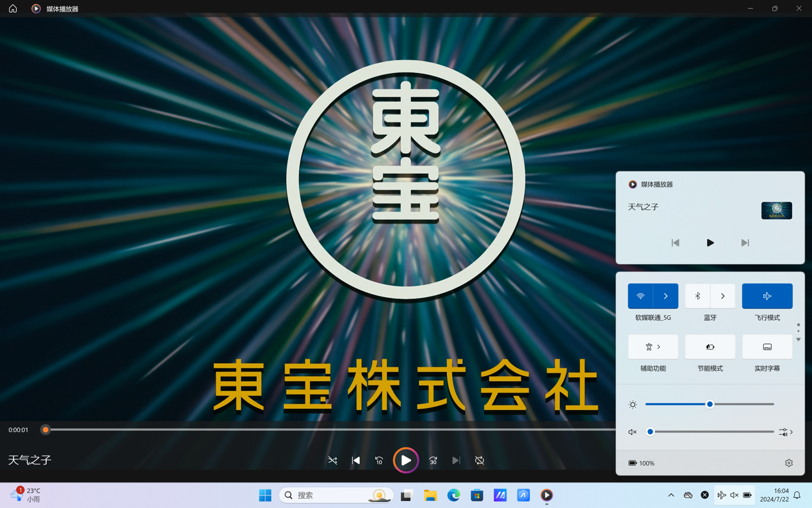Open quick settings gear icon

(789, 463)
